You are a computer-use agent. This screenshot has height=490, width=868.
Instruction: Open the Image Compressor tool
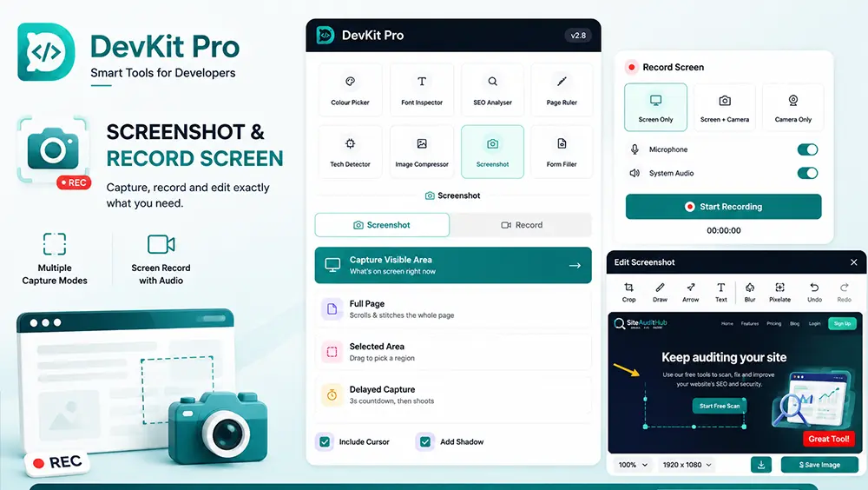point(422,152)
